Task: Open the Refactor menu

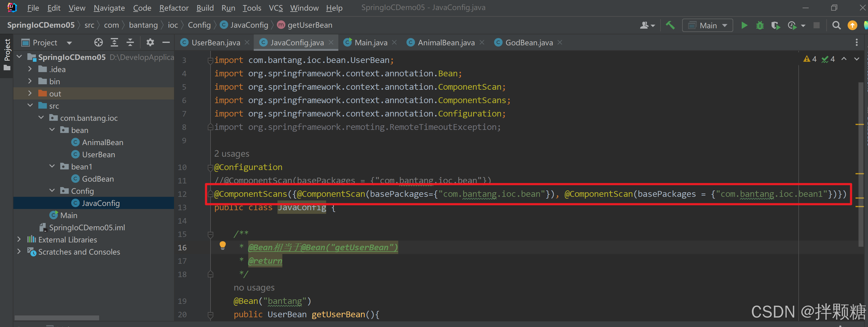Action: (174, 8)
